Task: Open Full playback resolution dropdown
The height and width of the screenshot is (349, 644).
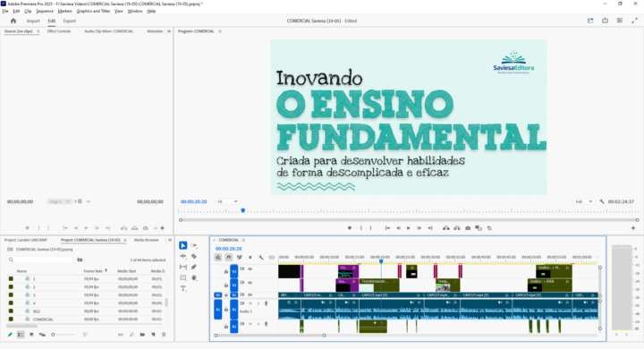Action: (x=583, y=201)
